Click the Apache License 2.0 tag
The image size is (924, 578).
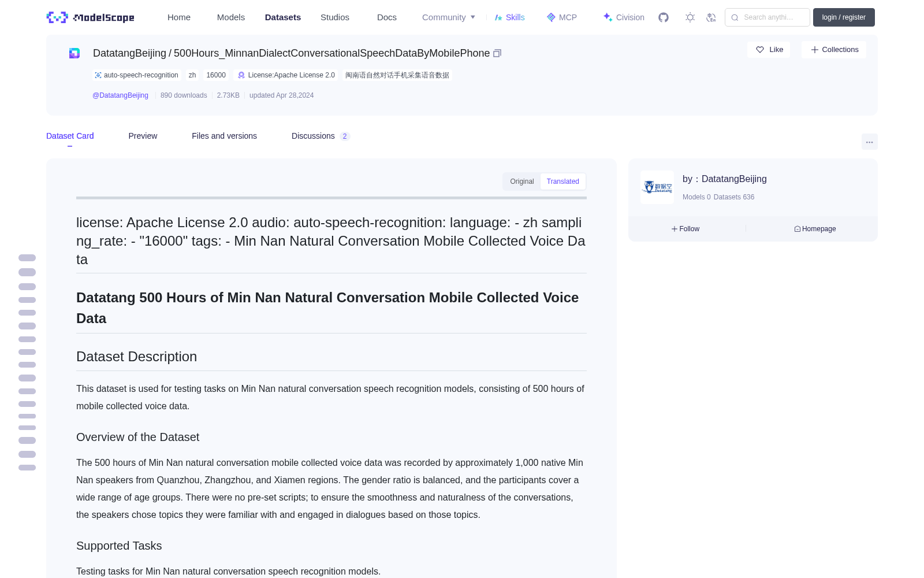coord(286,75)
